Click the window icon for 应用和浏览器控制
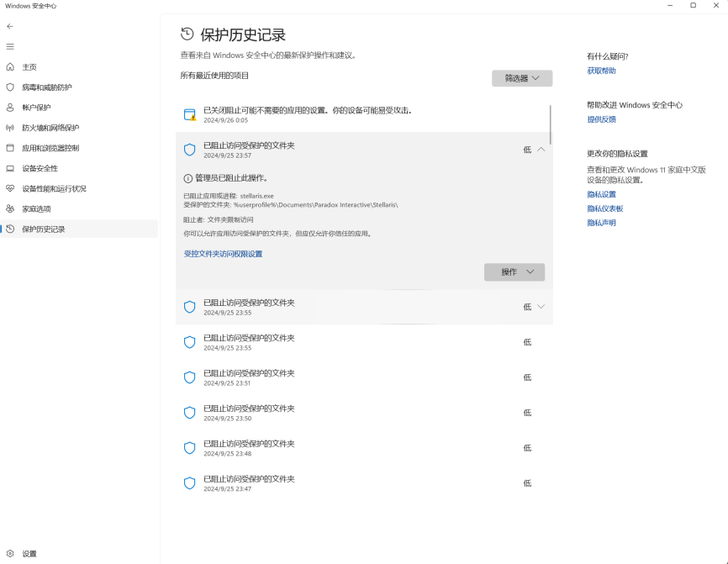This screenshot has width=728, height=564. [x=10, y=148]
